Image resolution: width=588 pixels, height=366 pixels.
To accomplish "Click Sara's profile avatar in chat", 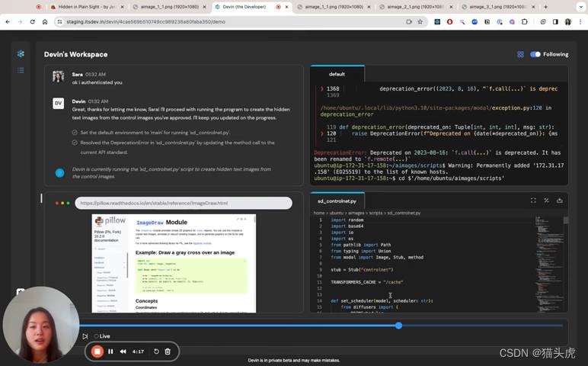I will 59,76.
